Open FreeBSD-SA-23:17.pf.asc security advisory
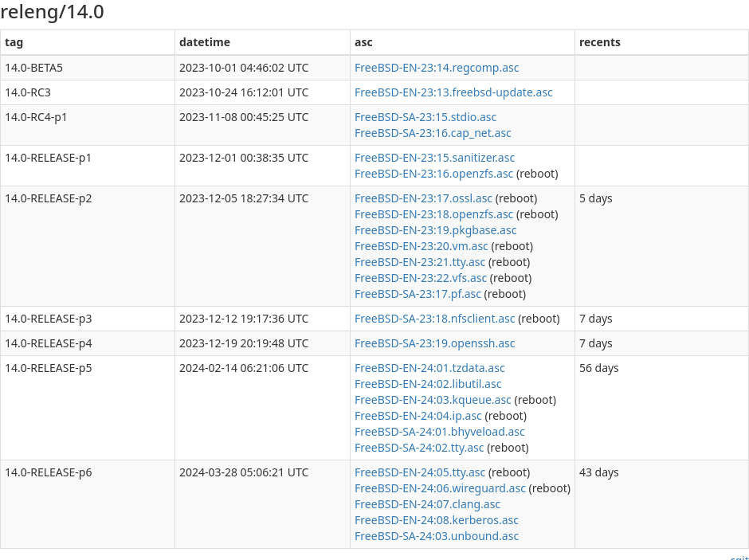 pos(418,294)
